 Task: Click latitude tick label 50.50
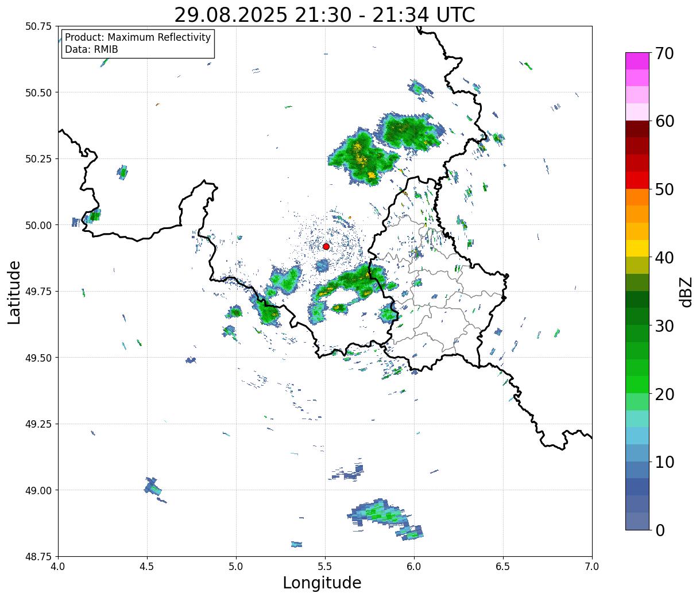(38, 92)
